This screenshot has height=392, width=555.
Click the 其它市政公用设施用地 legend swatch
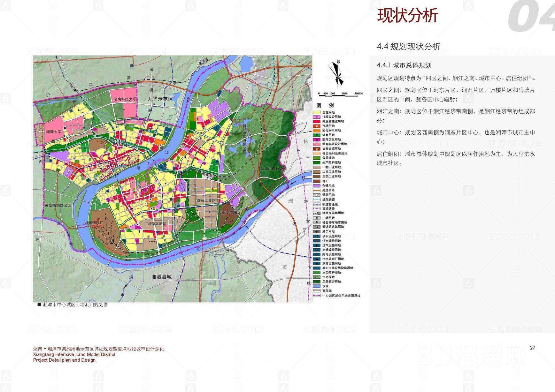pyautogui.click(x=316, y=268)
